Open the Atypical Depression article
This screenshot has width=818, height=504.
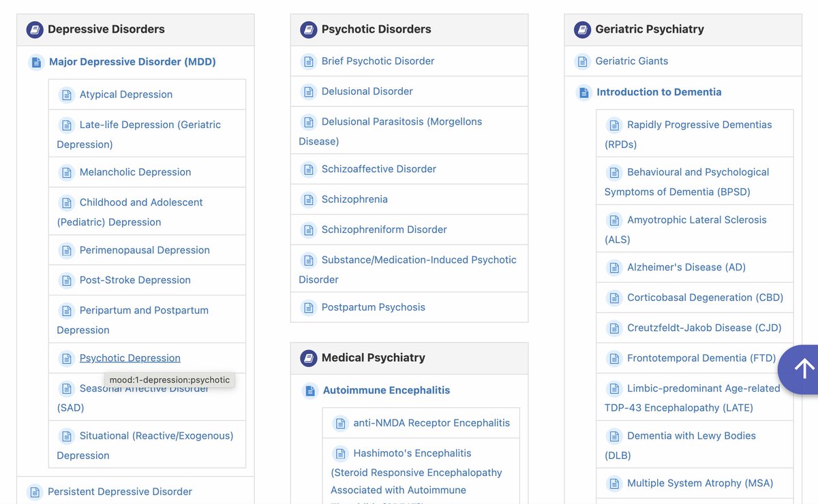click(126, 95)
